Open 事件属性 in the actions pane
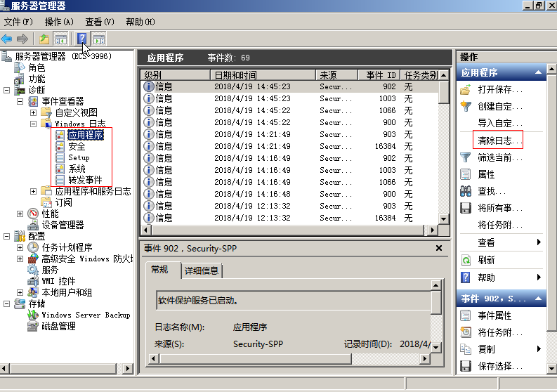This screenshot has width=557, height=392. click(494, 315)
